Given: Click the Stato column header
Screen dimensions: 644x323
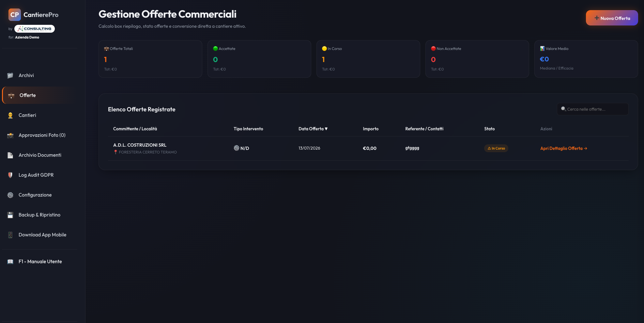Looking at the screenshot, I should [489, 129].
